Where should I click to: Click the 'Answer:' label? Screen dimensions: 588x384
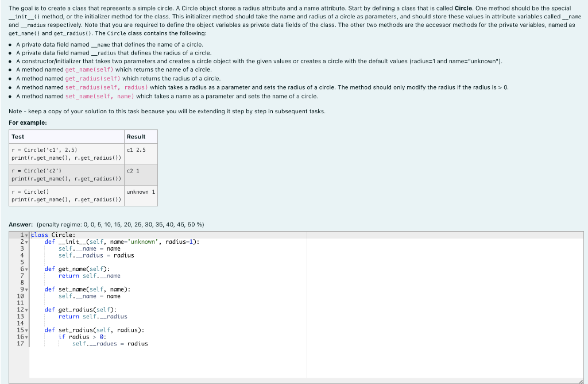click(x=21, y=224)
